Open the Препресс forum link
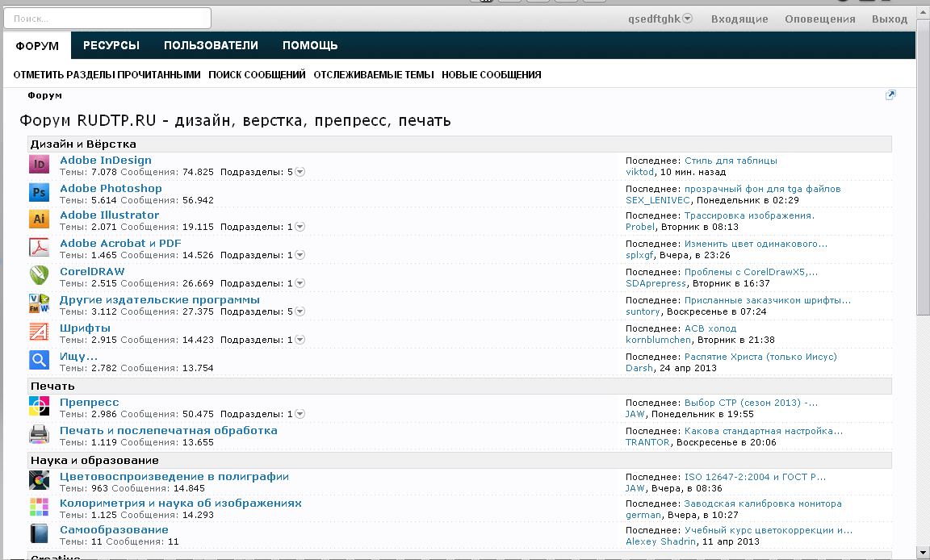This screenshot has width=930, height=560. pos(90,403)
